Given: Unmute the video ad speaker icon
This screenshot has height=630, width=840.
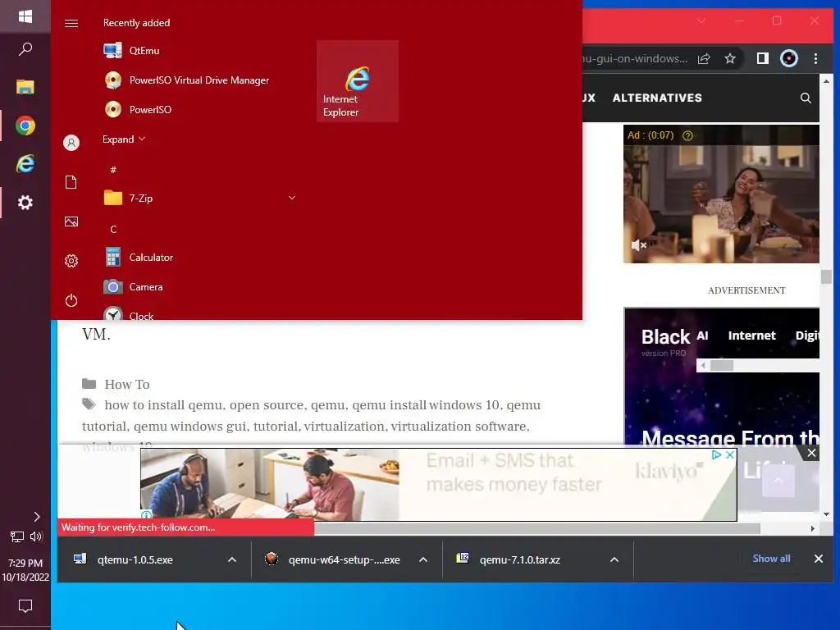Looking at the screenshot, I should click(638, 245).
